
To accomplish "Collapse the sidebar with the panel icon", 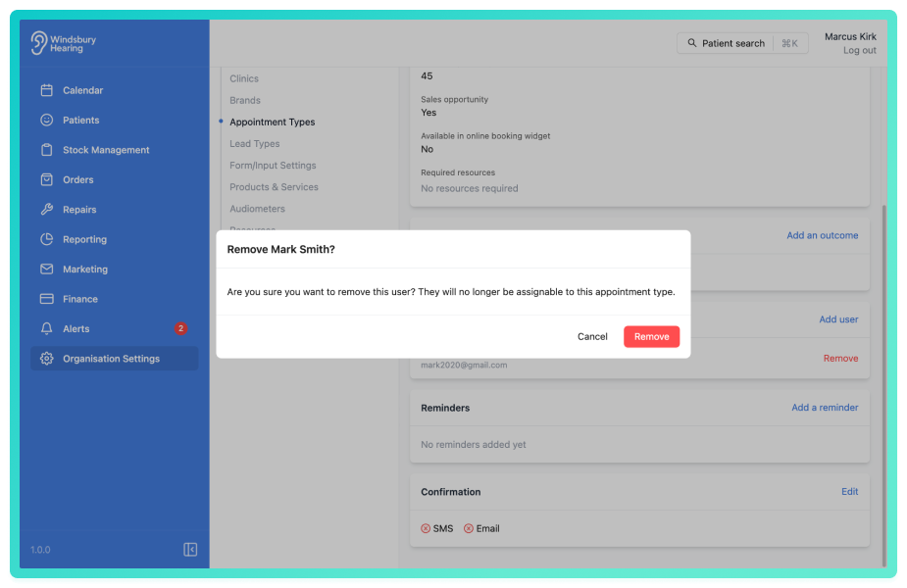I will pos(190,549).
